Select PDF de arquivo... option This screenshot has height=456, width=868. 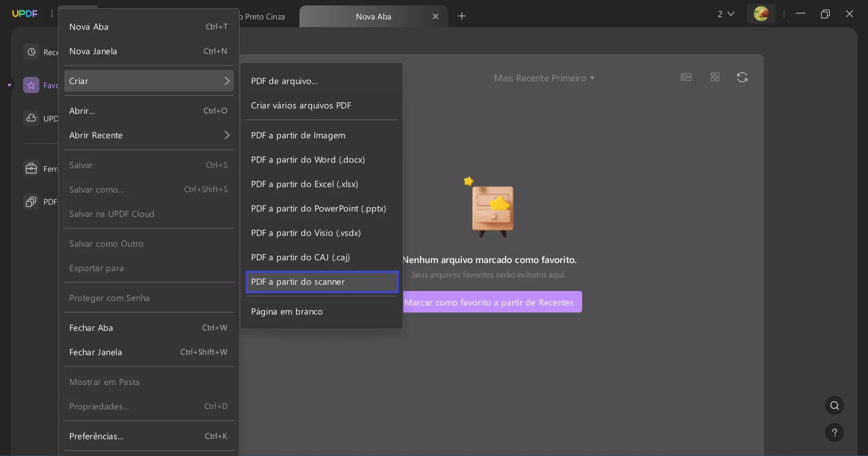point(322,81)
